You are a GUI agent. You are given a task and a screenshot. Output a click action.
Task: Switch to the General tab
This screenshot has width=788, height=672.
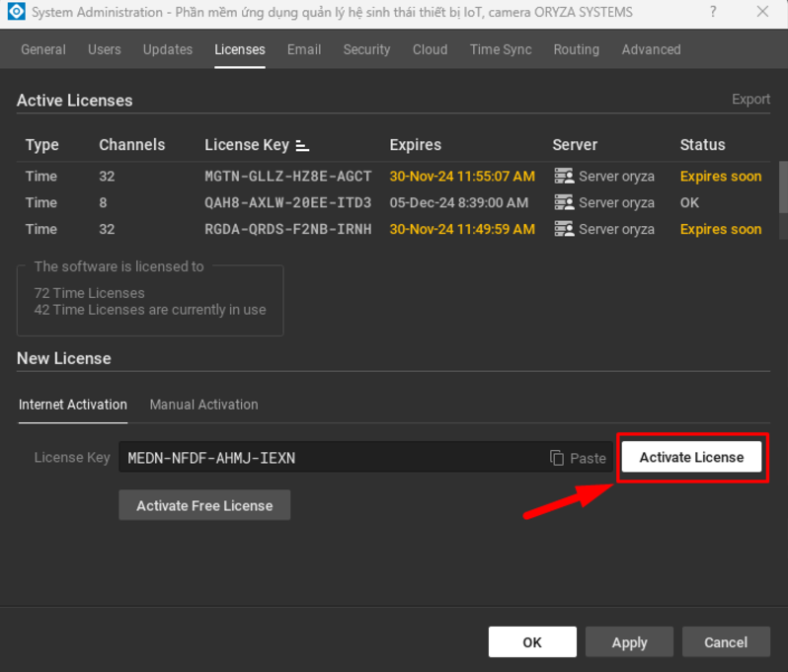tap(43, 49)
